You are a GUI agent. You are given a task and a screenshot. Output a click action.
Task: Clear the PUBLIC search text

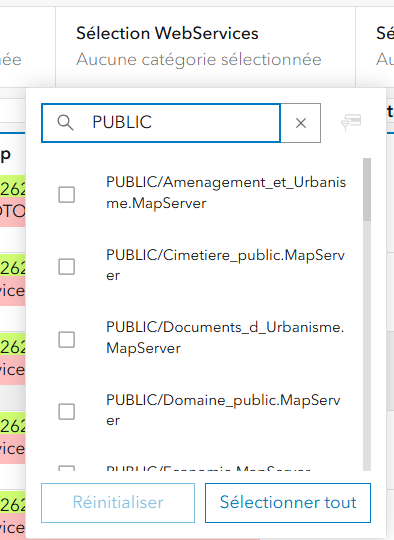[x=301, y=123]
